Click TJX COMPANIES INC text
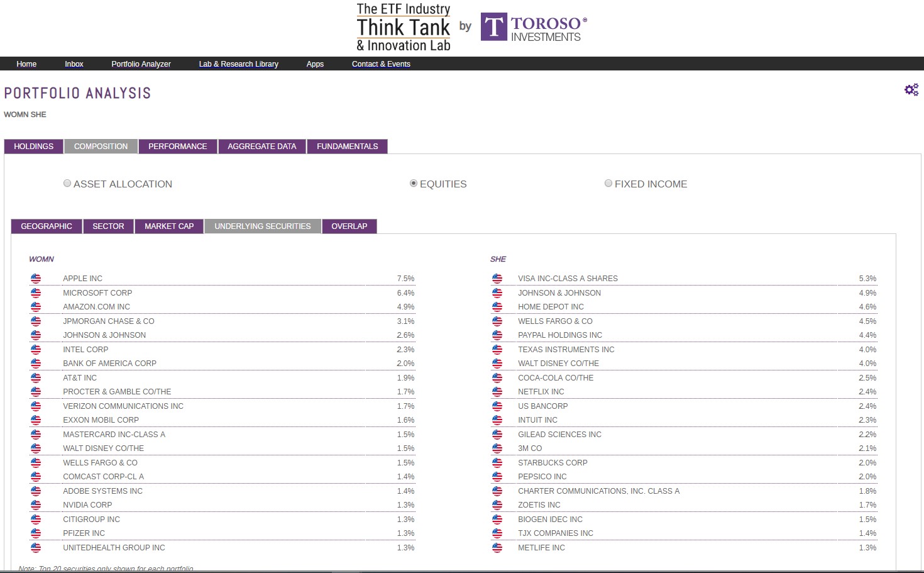The image size is (924, 573). 556,533
